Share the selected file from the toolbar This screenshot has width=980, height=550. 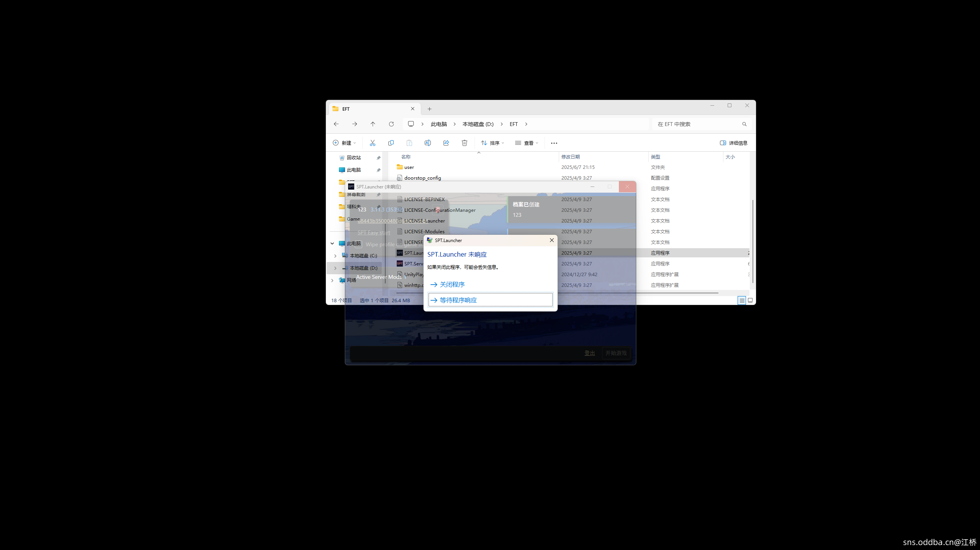pyautogui.click(x=446, y=143)
